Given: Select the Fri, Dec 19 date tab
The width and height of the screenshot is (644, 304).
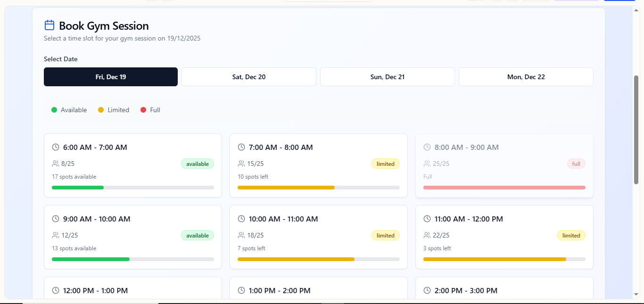Looking at the screenshot, I should click(111, 77).
